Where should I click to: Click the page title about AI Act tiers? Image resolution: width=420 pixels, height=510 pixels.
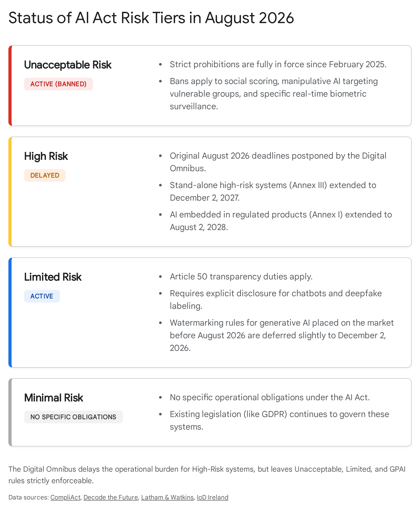click(151, 18)
